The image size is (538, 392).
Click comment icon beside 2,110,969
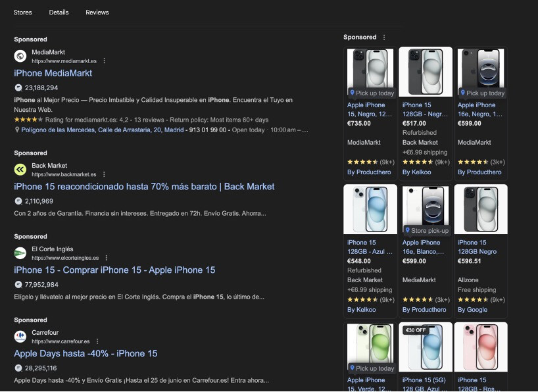pyautogui.click(x=18, y=201)
